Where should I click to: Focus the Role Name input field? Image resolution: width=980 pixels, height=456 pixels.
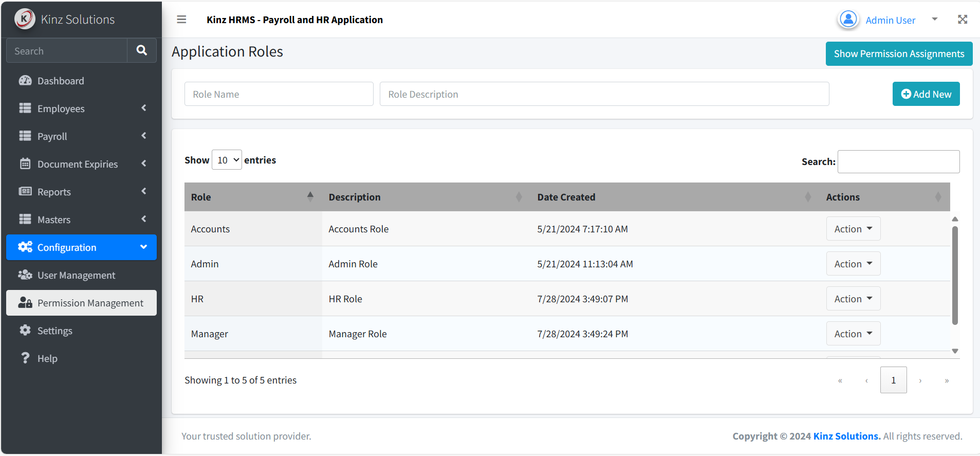279,94
